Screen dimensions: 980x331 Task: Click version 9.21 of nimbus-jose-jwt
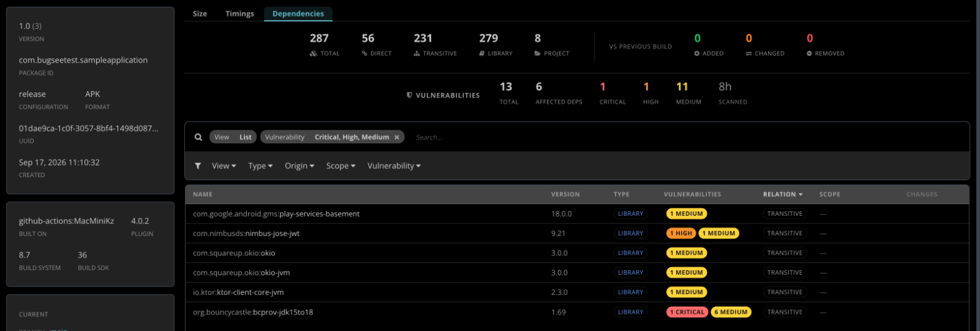(558, 233)
